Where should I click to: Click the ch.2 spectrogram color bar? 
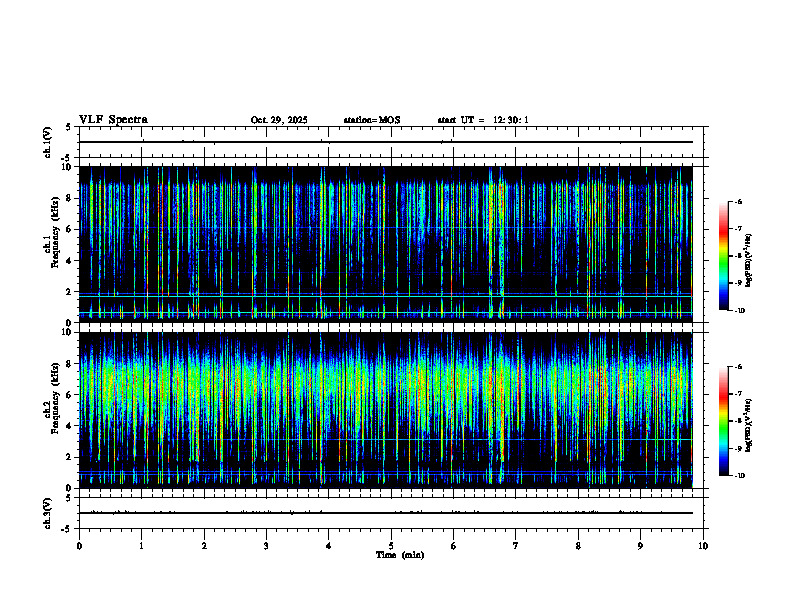(x=723, y=421)
